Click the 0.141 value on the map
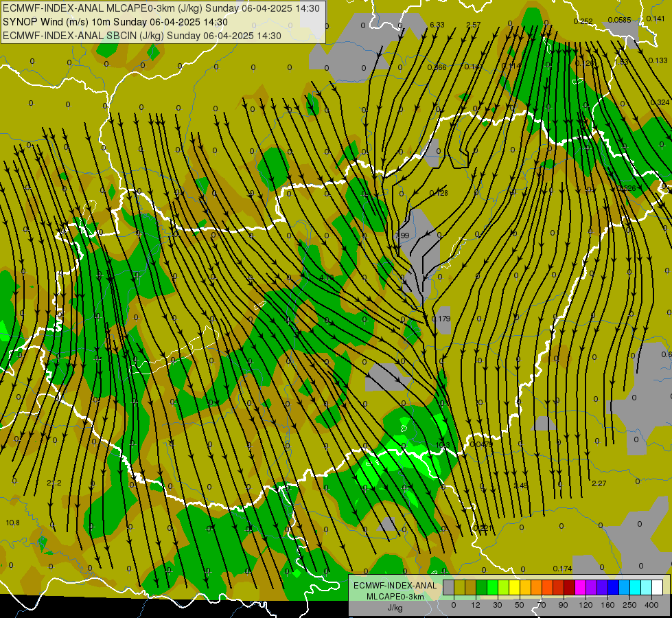 [x=656, y=19]
